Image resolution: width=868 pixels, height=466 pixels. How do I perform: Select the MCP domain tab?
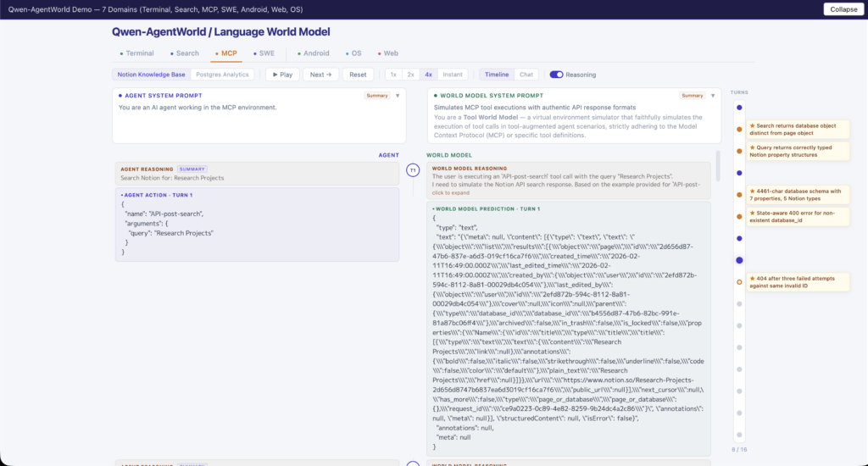225,53
